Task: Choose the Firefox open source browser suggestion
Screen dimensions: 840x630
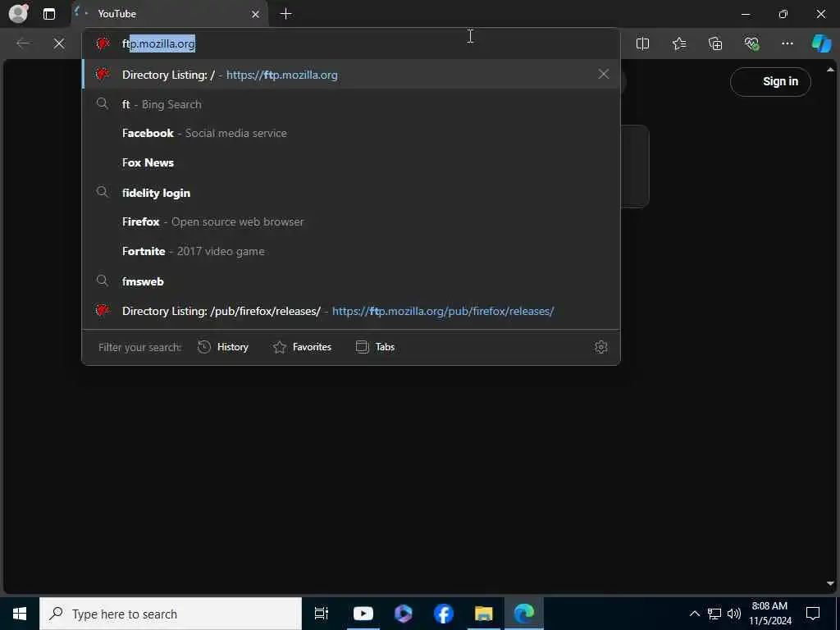Action: 351,221
